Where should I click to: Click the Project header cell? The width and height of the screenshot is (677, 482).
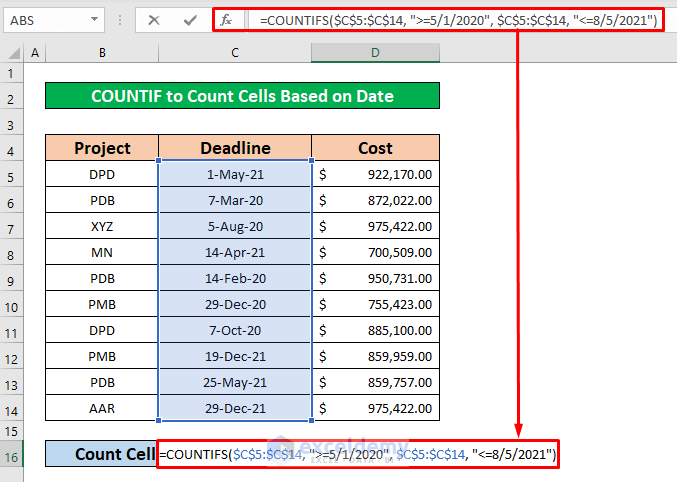coord(102,148)
